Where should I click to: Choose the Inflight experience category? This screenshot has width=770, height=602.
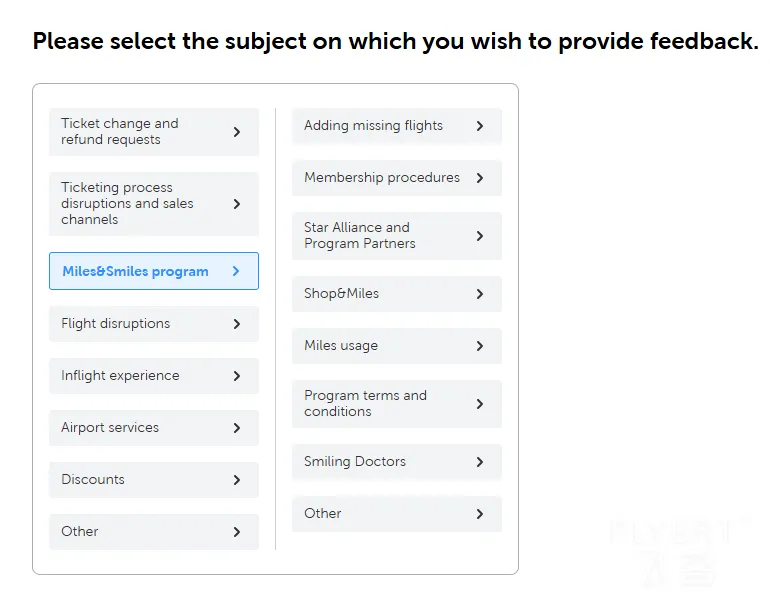(x=154, y=376)
